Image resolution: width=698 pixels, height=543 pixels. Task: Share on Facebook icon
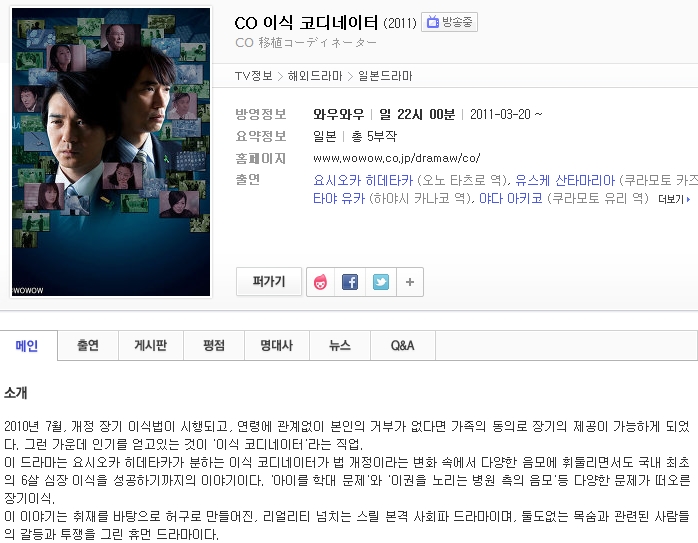(350, 282)
